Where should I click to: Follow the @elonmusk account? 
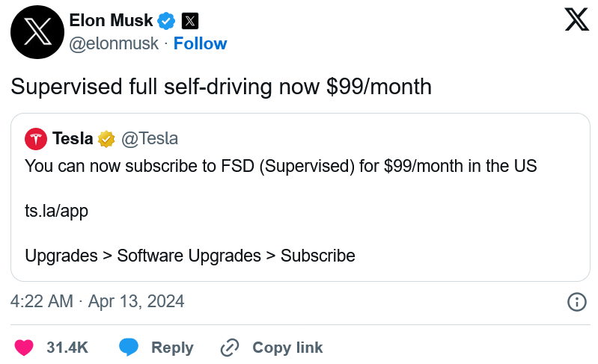pos(201,44)
